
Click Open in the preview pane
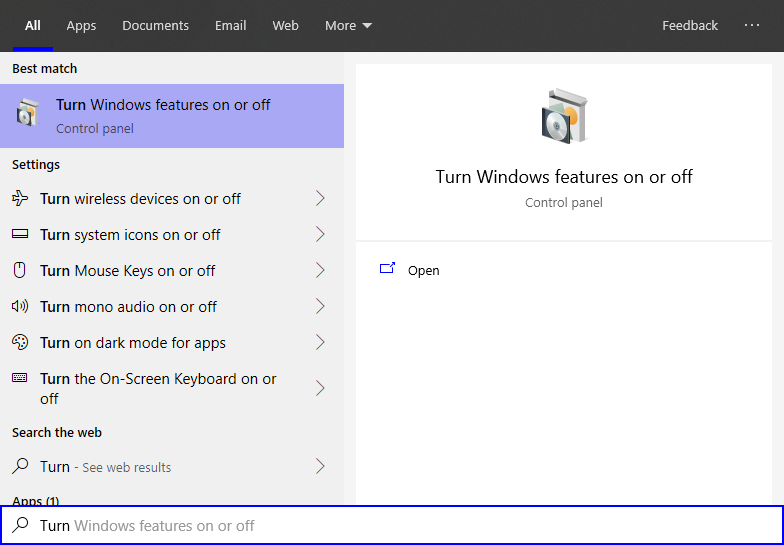pos(423,270)
